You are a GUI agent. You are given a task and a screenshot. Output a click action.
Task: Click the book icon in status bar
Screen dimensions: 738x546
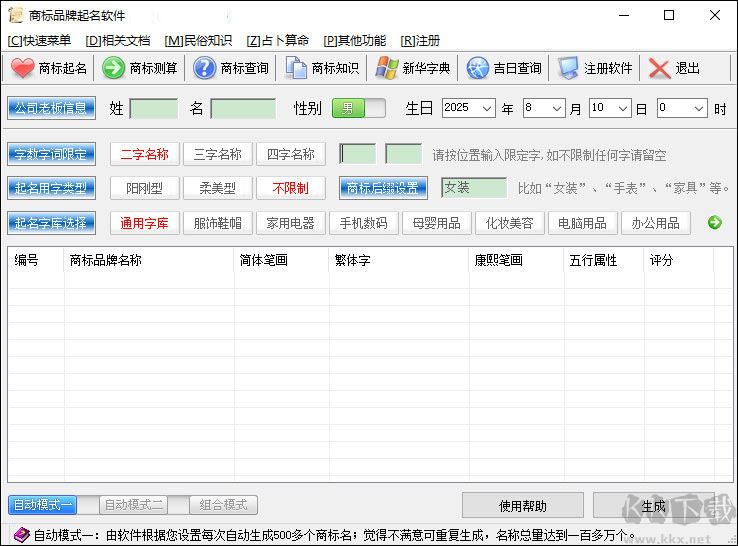21,535
